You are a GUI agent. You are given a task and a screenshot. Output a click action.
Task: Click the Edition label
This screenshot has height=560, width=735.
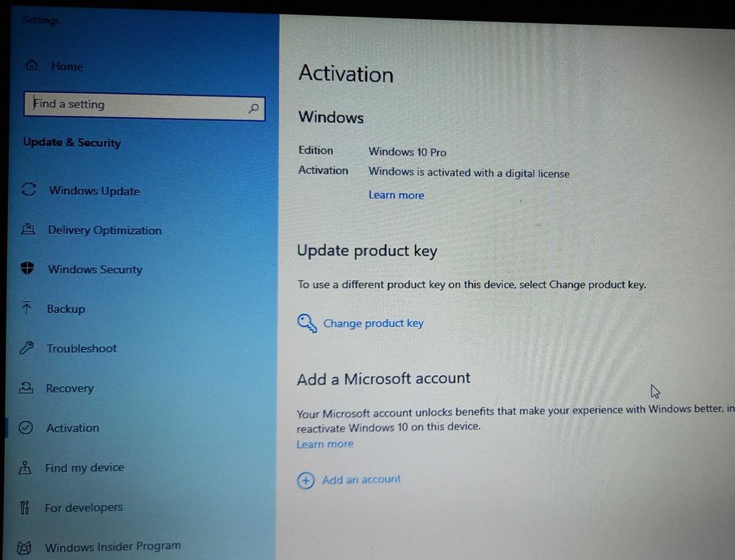(x=316, y=151)
